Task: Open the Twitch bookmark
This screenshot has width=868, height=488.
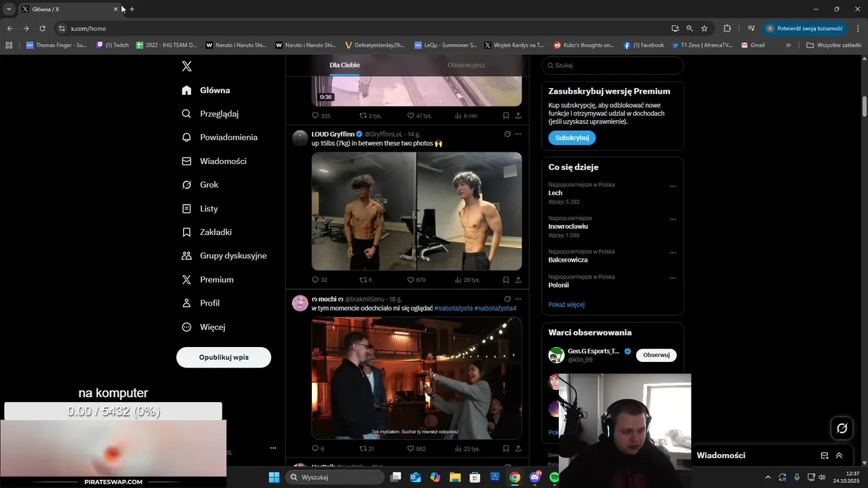Action: click(113, 45)
